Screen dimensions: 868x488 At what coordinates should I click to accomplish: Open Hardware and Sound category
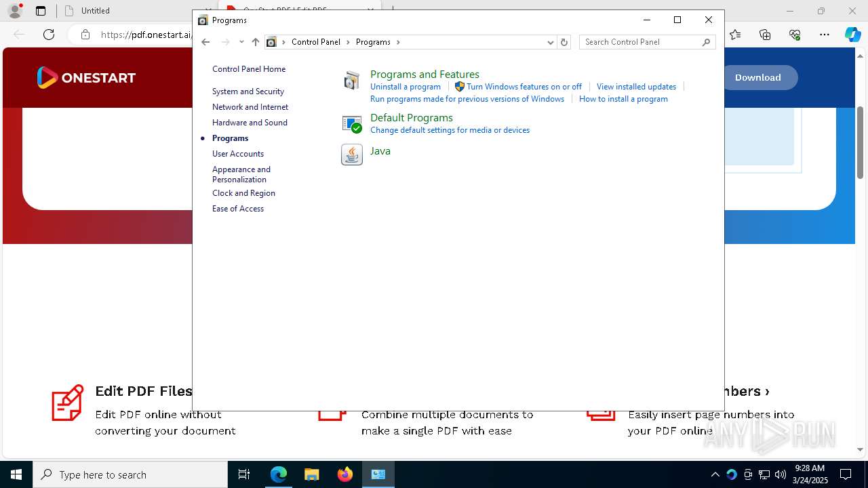(250, 123)
